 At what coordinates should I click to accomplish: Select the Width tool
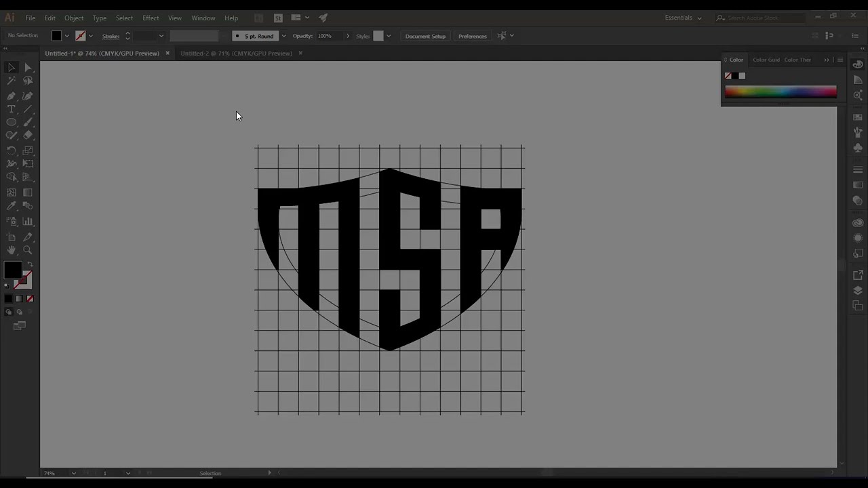pos(12,163)
